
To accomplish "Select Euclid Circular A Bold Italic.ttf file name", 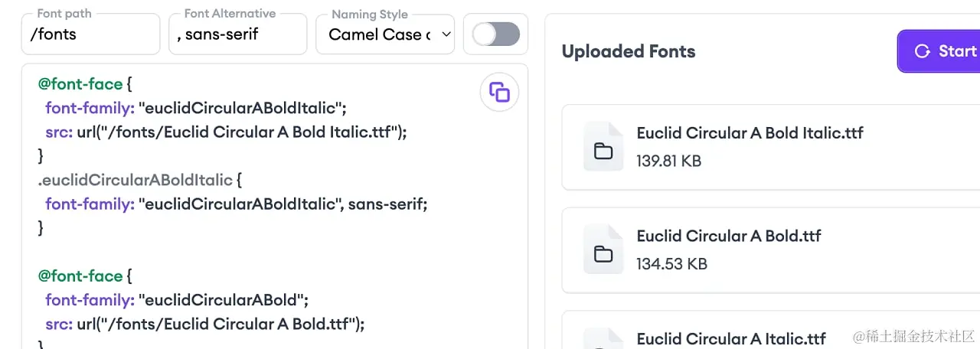I will click(x=750, y=132).
